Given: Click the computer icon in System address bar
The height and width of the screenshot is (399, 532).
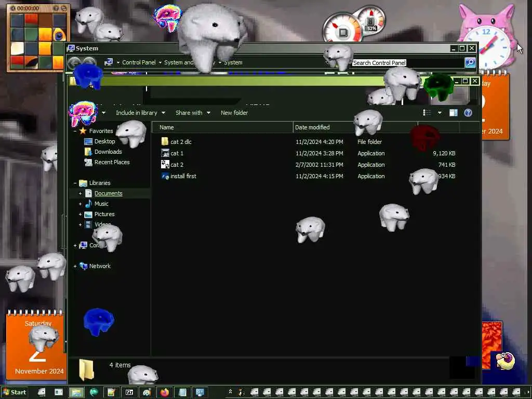Looking at the screenshot, I should (x=109, y=62).
